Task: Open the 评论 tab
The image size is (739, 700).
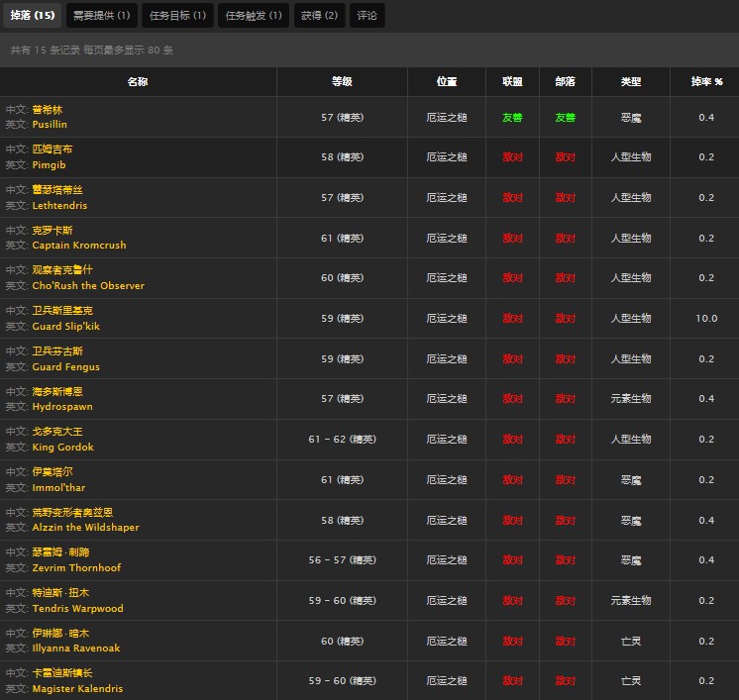Action: [x=367, y=16]
